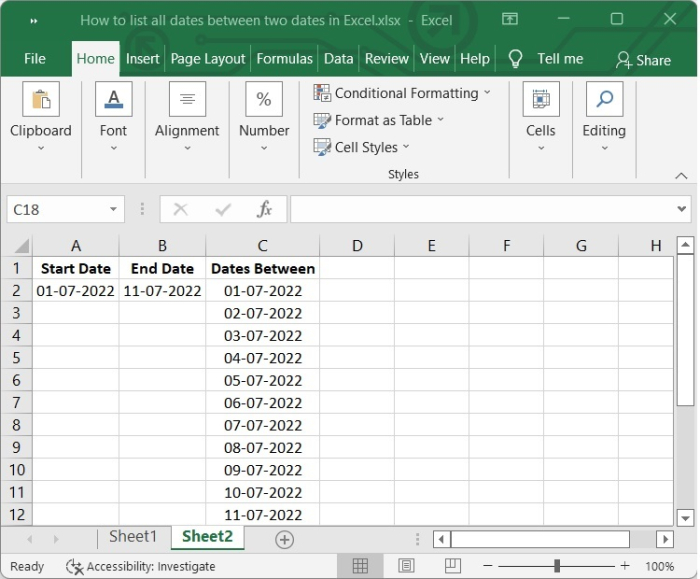Open the Formulas ribbon tab
This screenshot has width=700, height=579.
pos(285,58)
